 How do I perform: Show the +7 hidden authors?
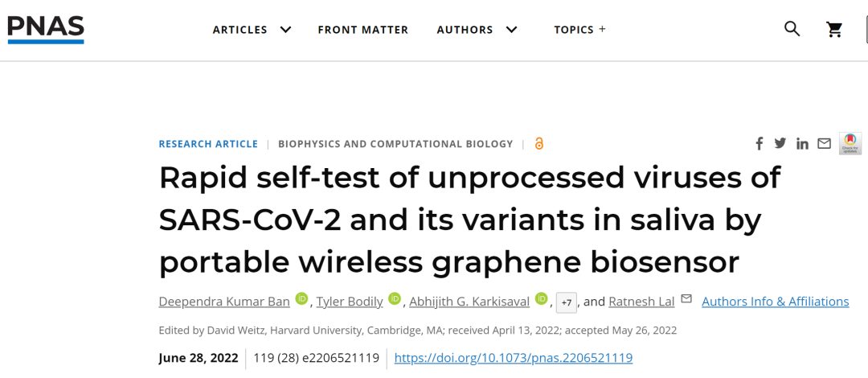pos(566,302)
